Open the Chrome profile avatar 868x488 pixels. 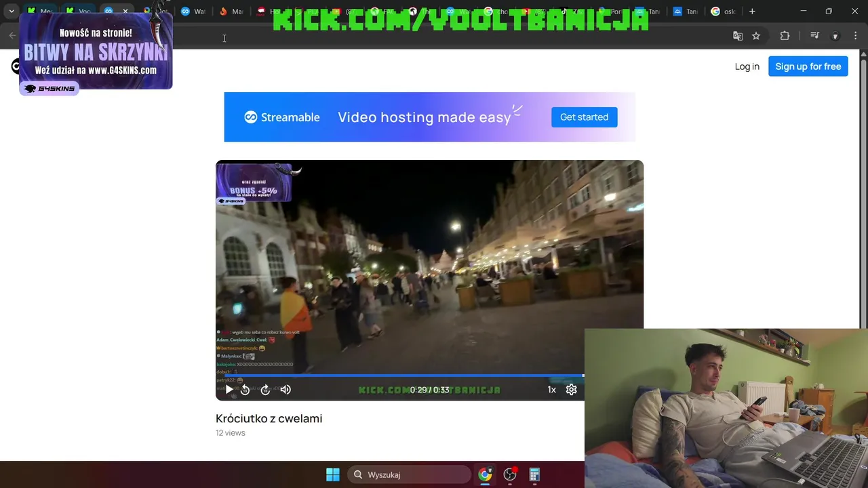pyautogui.click(x=835, y=36)
